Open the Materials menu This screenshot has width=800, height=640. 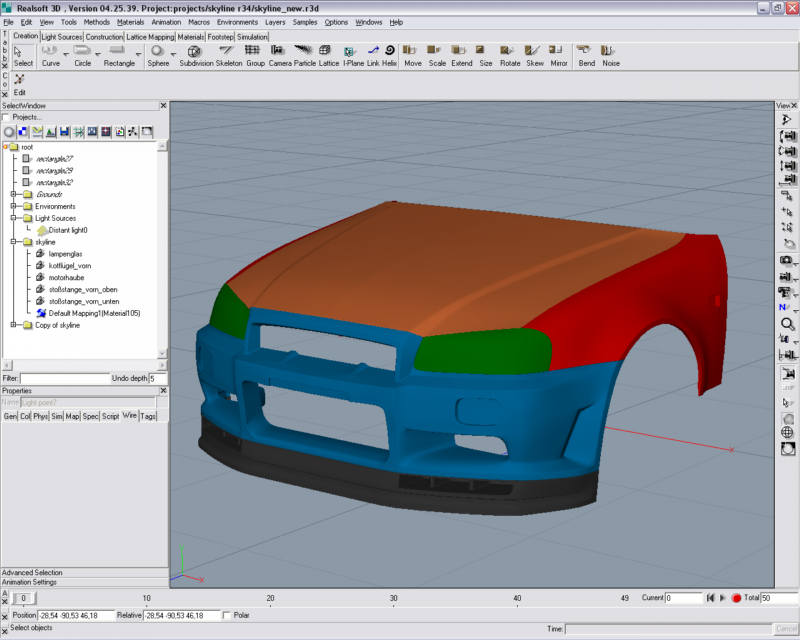(130, 21)
